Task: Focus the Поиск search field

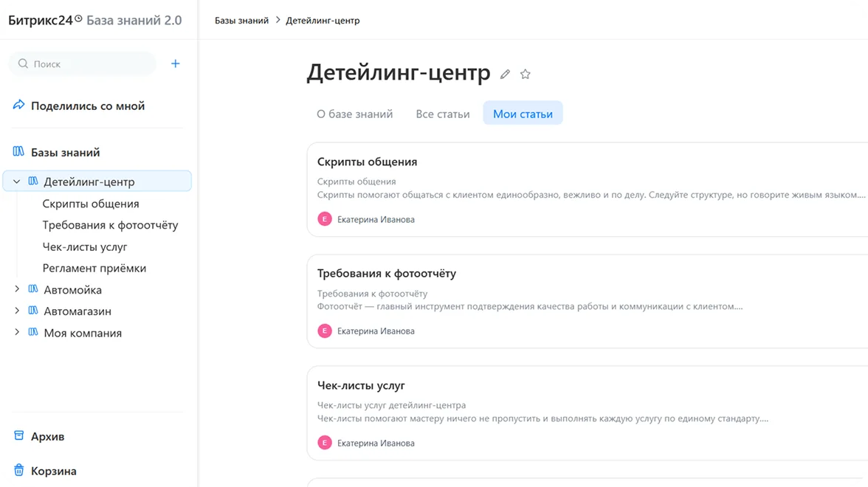Action: [x=82, y=63]
